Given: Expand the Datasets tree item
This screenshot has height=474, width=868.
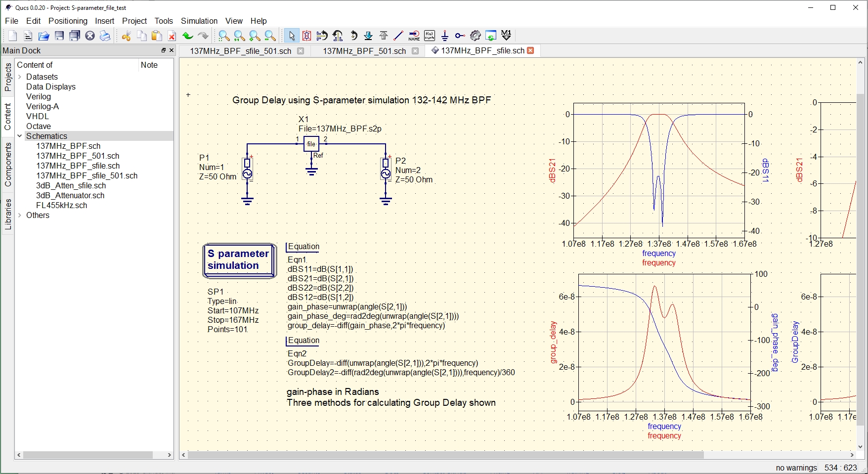Looking at the screenshot, I should 20,77.
